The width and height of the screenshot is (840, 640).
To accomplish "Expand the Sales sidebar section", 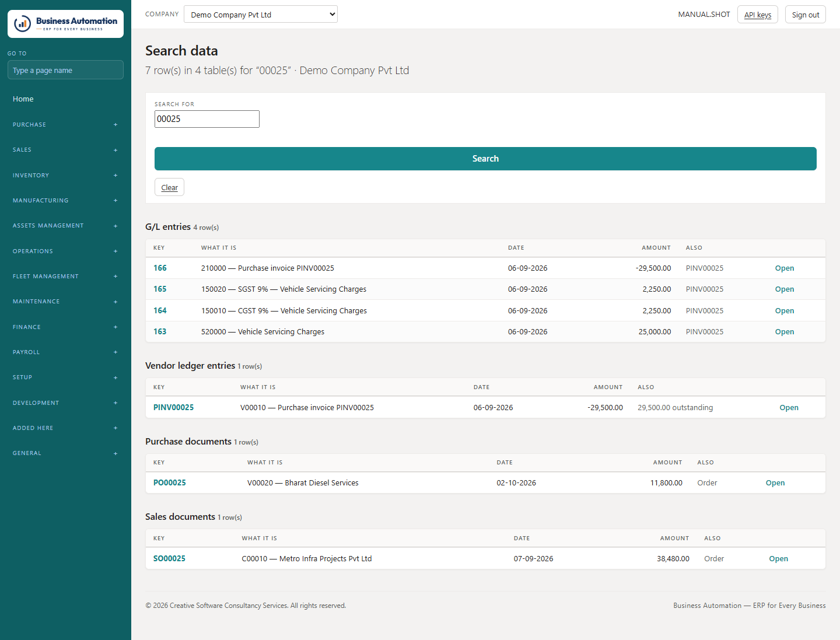I will click(x=65, y=150).
